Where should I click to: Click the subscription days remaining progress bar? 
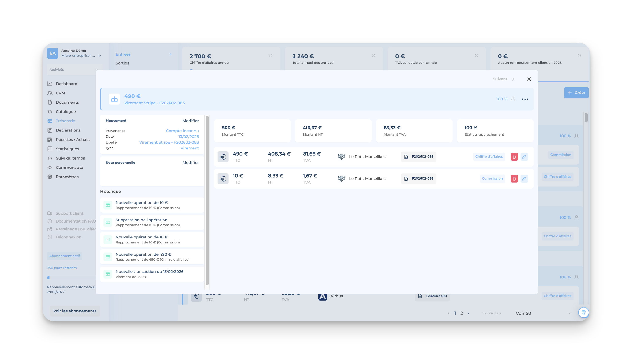[x=71, y=278]
